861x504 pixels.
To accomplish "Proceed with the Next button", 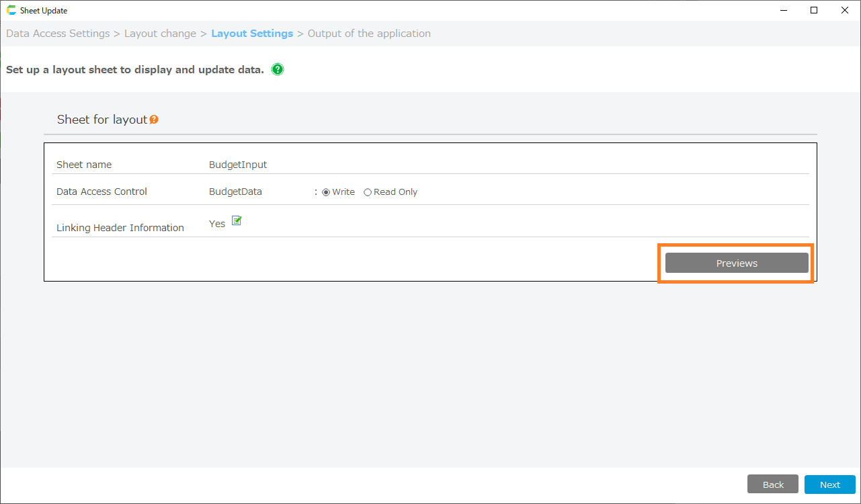I will [829, 485].
